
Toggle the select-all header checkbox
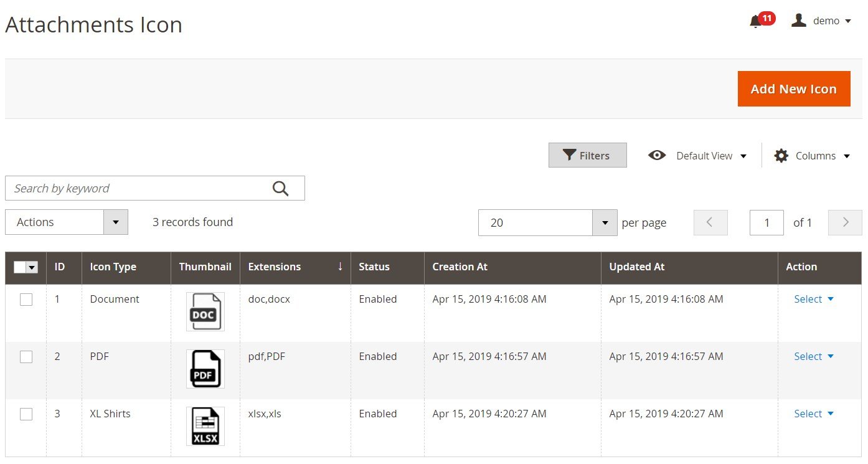coord(19,267)
